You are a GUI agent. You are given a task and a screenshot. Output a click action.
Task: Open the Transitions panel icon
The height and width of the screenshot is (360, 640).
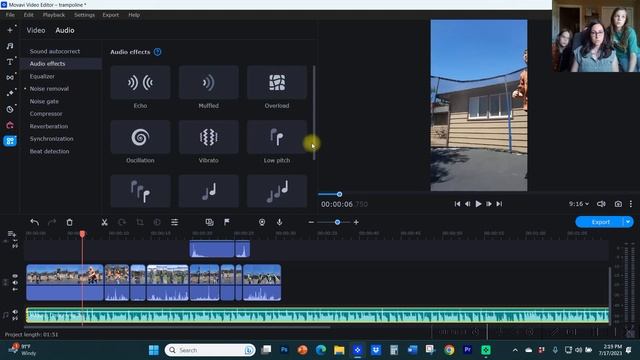(10, 77)
